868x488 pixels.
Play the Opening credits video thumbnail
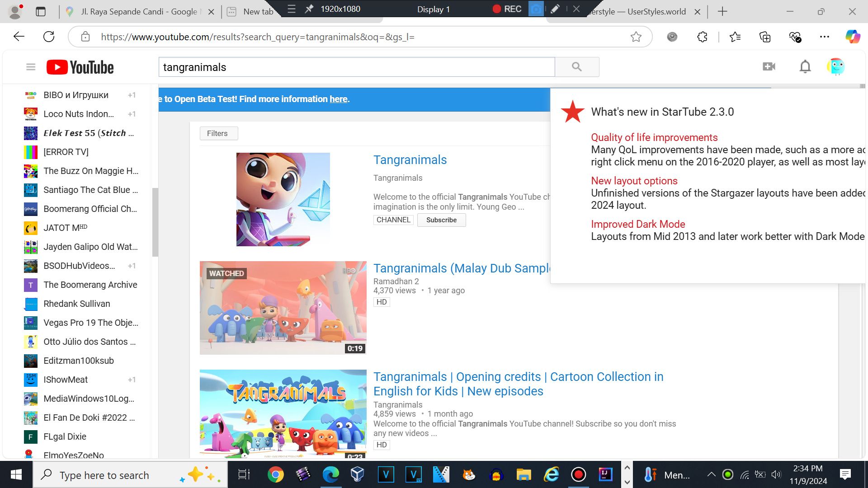pyautogui.click(x=283, y=414)
